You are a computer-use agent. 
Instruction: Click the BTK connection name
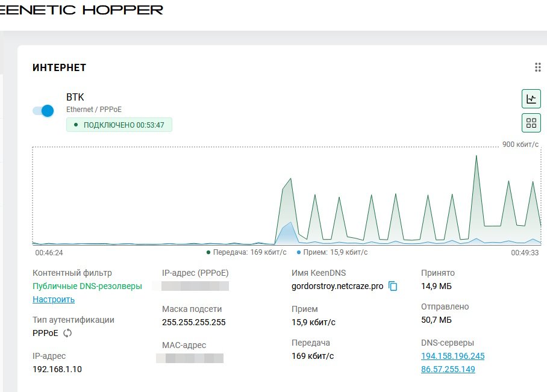click(x=75, y=97)
